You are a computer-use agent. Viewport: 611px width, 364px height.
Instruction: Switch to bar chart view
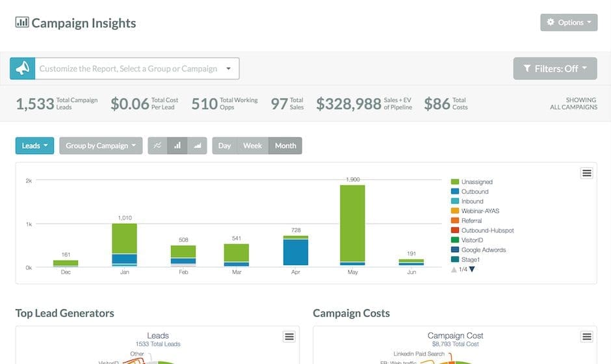point(177,146)
